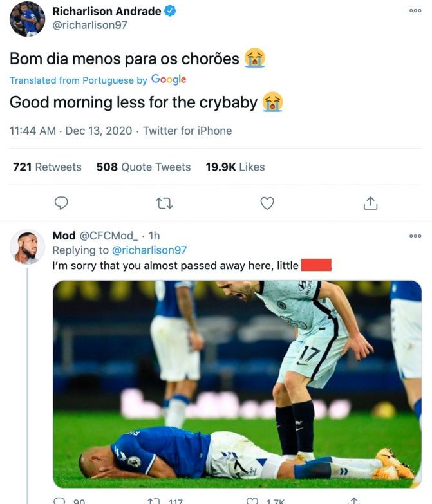Image resolution: width=432 pixels, height=504 pixels.
Task: Open the more options menu on main tweet
Action: click(415, 11)
